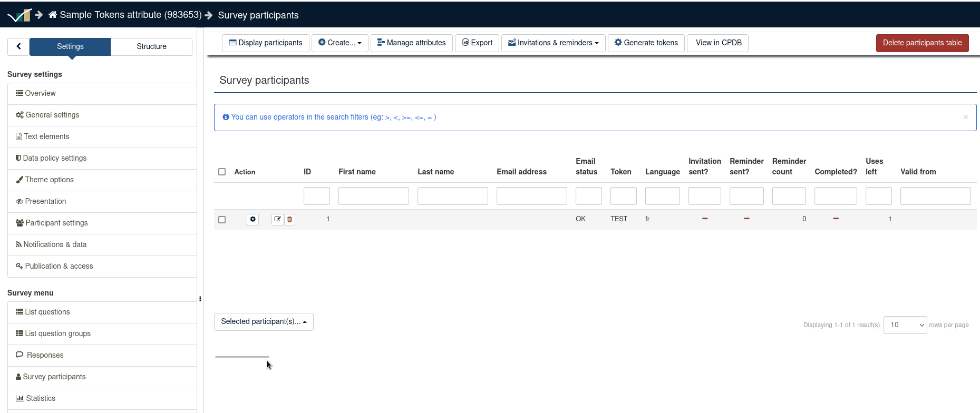Viewport: 980px width, 413px height.
Task: Change the rows per page selector
Action: 905,325
